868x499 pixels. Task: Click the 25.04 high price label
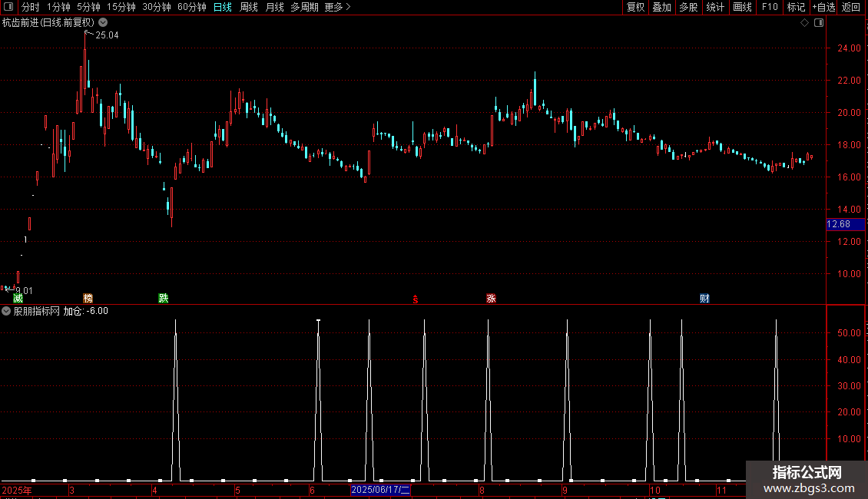pos(107,35)
